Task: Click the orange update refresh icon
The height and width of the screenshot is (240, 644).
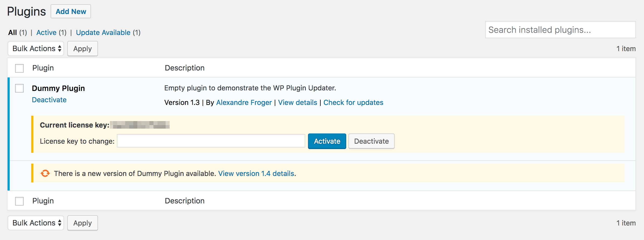Action: tap(45, 174)
